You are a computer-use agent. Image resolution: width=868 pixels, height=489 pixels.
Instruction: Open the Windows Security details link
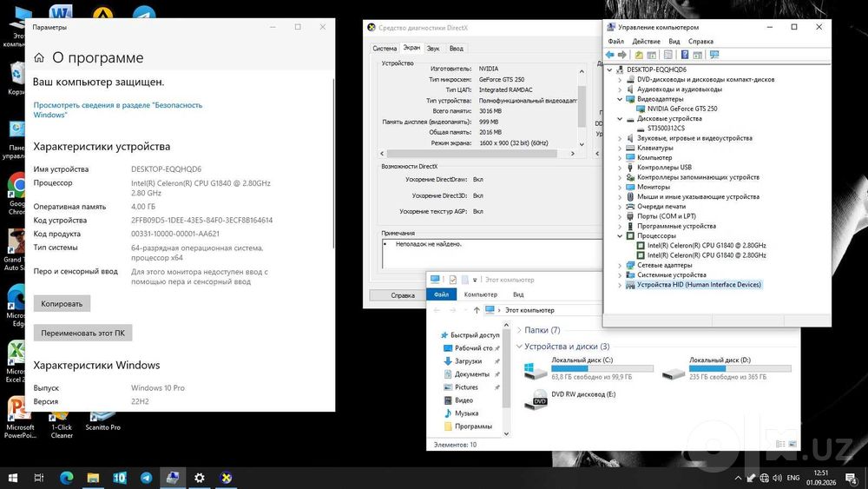tap(118, 109)
